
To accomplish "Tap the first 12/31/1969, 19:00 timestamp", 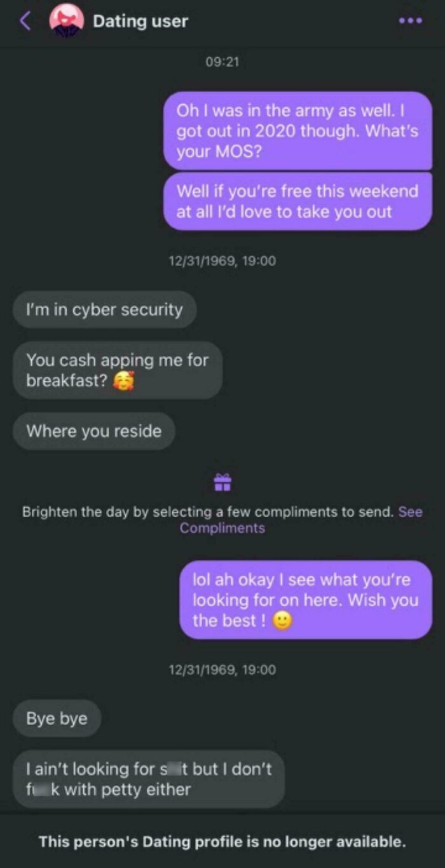I will (222, 261).
